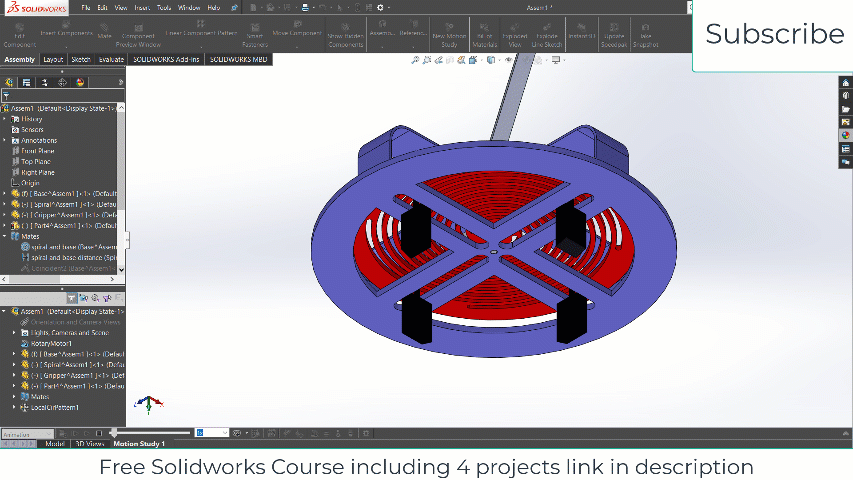
Task: Click the Exploded View tool
Action: 515,35
